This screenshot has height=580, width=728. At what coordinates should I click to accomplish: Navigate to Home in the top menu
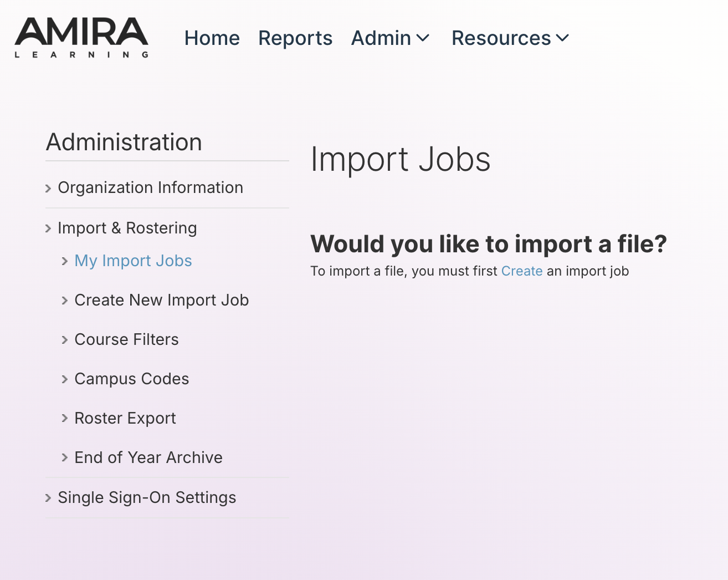click(212, 38)
